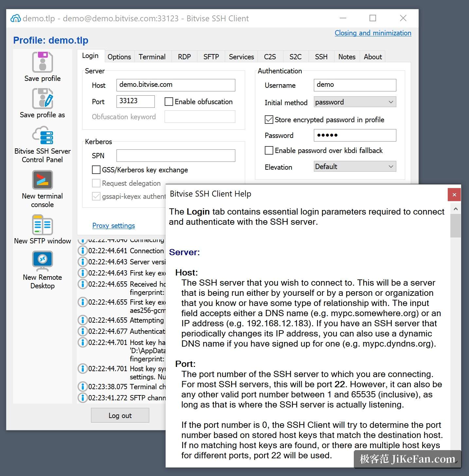Open the Elevation dropdown
Viewport: 469px width, 476px height.
point(355,166)
